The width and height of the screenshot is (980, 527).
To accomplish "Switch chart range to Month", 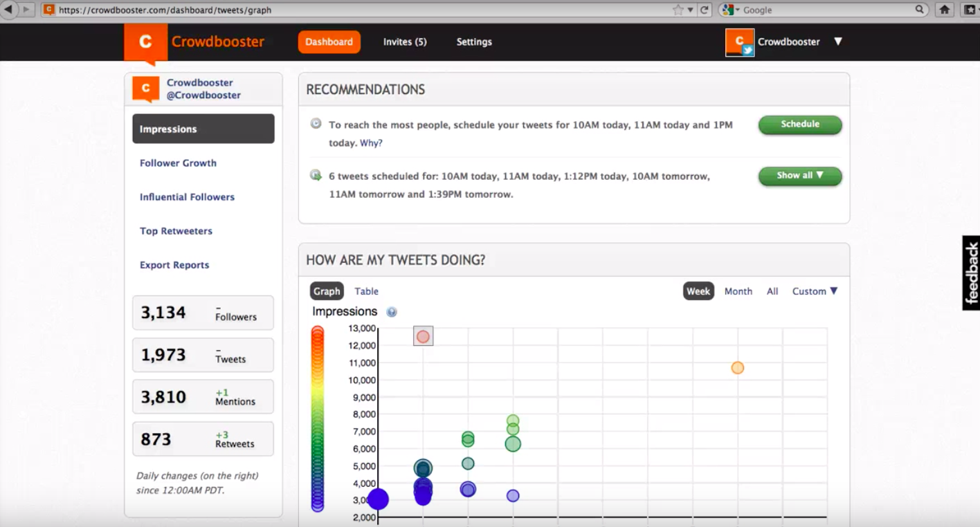I will pos(738,291).
